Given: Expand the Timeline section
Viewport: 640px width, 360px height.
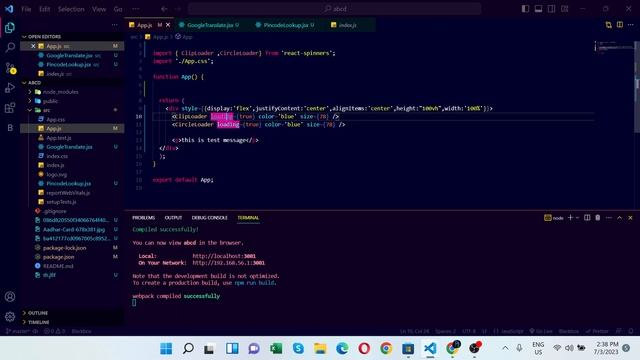Looking at the screenshot, I should (38, 322).
